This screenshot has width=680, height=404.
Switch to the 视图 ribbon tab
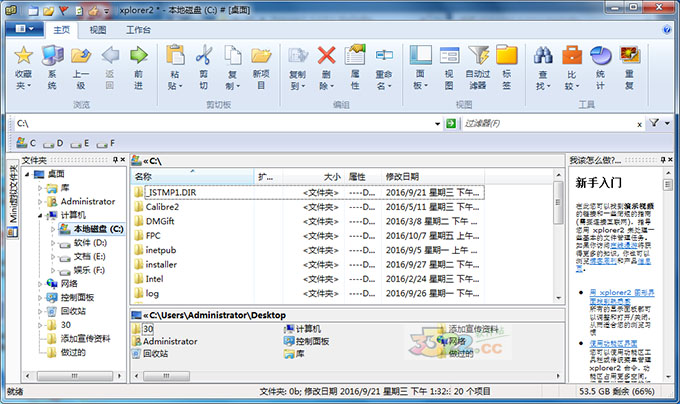tap(98, 30)
